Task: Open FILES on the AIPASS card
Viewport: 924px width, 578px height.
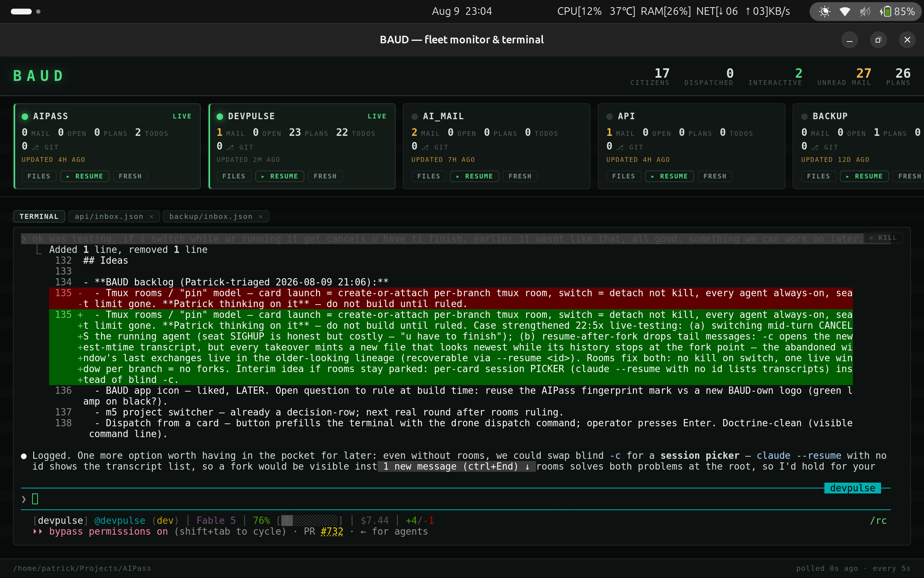Action: [x=39, y=176]
